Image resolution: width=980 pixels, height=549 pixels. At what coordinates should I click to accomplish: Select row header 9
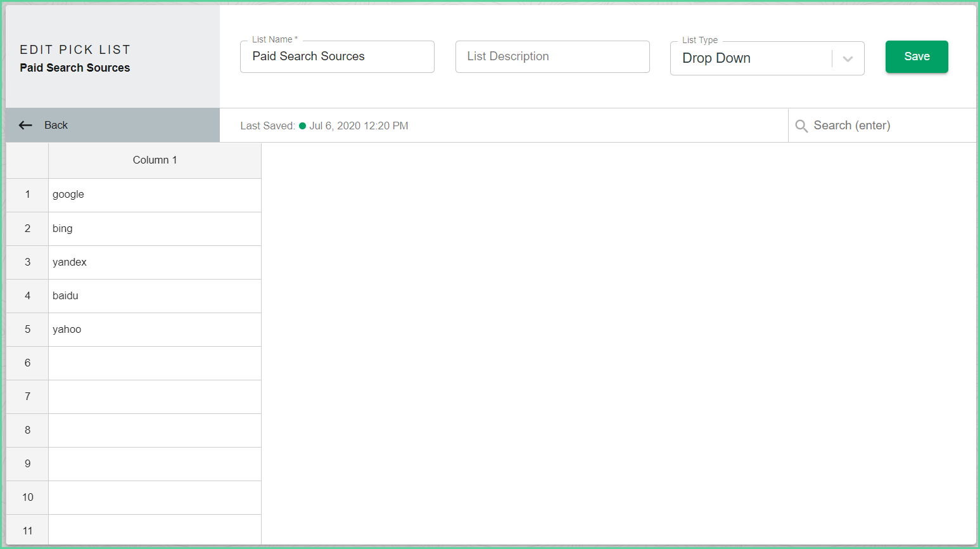(27, 464)
